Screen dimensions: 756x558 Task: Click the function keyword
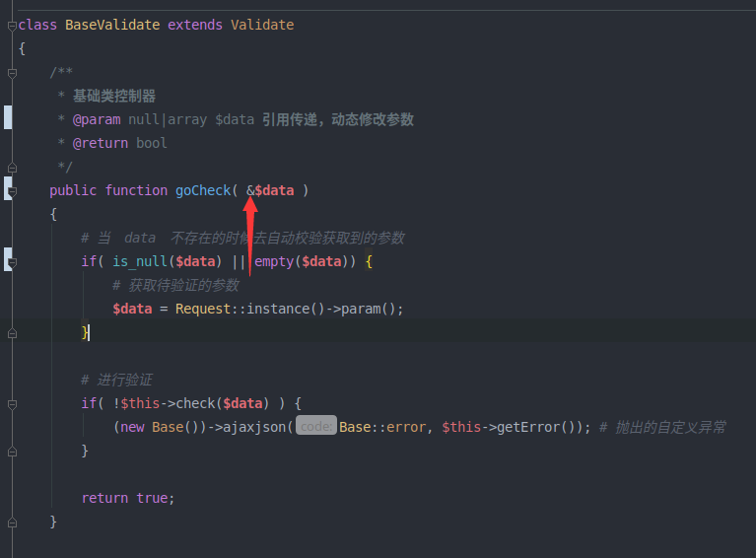(136, 190)
